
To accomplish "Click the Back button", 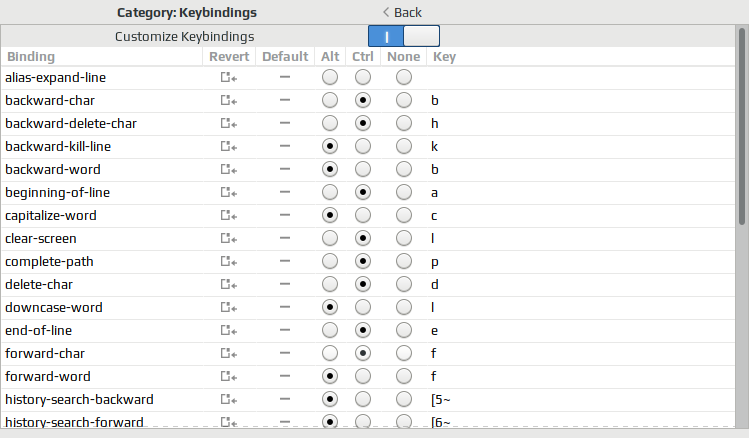I will 402,12.
